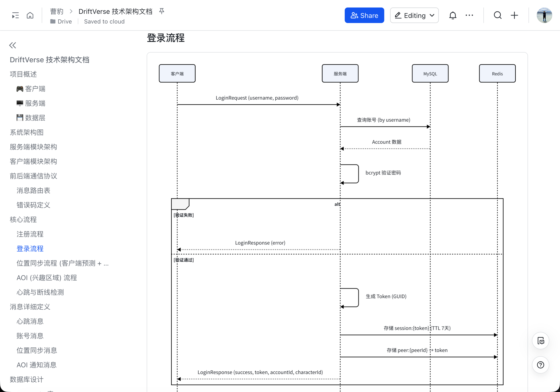Viewport: 560px width, 392px height.
Task: Open the more options ellipsis icon
Action: click(469, 15)
